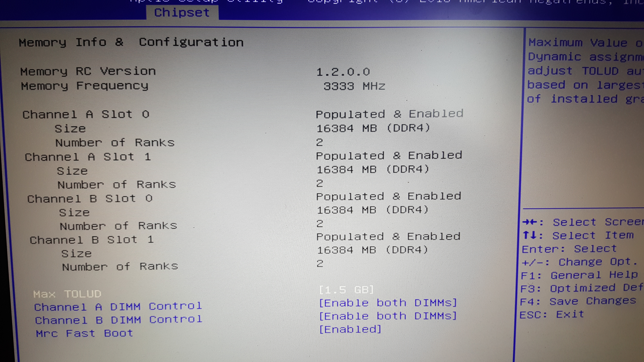Click Channel A Slot 0 status text

tap(389, 114)
